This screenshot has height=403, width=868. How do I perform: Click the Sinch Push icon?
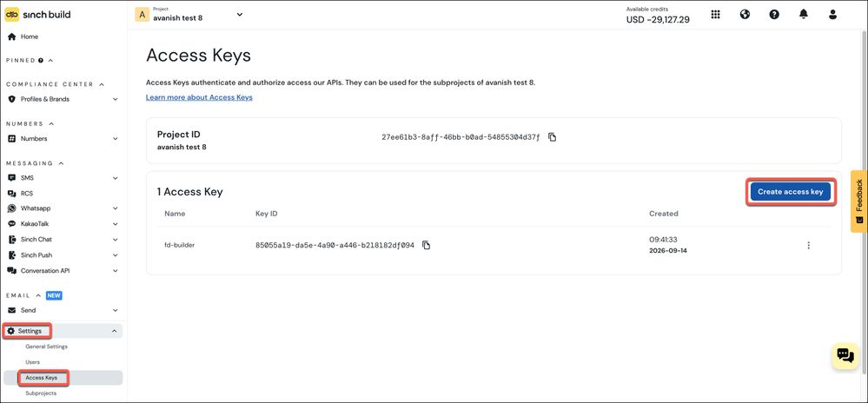pos(11,255)
